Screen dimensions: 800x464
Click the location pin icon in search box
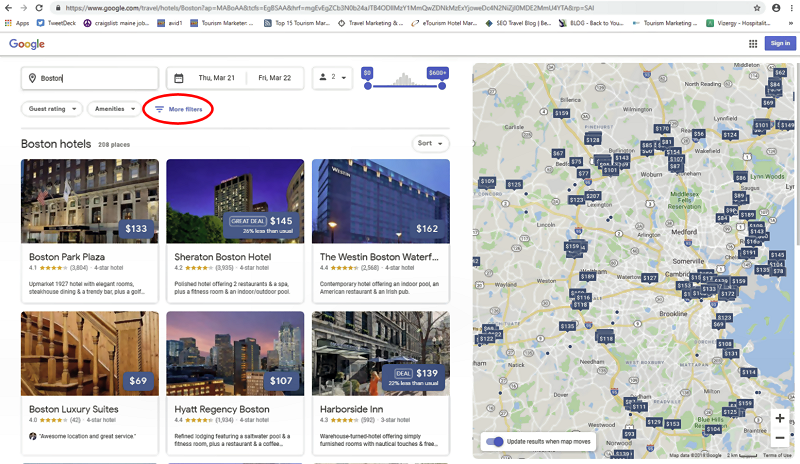coord(32,78)
